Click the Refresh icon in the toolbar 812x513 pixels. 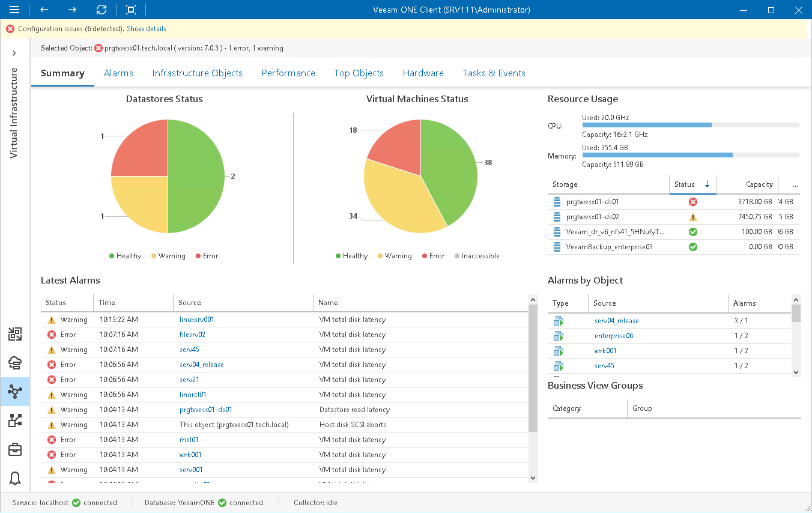101,10
